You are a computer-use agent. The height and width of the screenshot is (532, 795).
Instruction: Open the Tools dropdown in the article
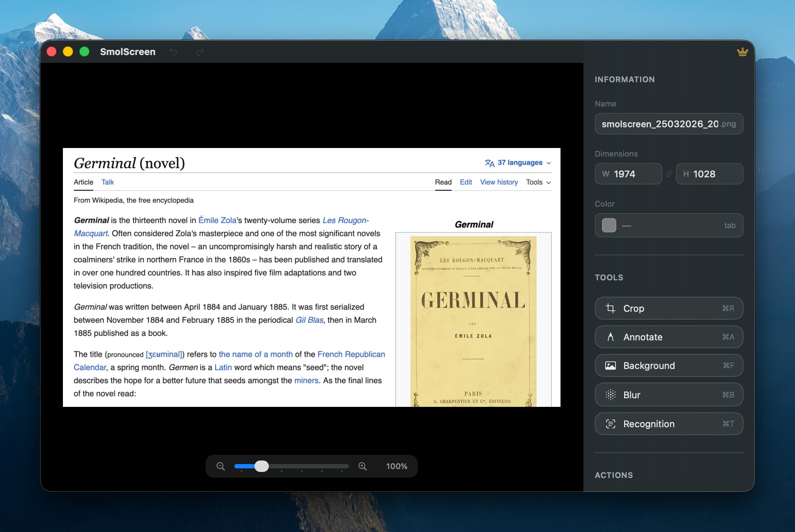[538, 182]
